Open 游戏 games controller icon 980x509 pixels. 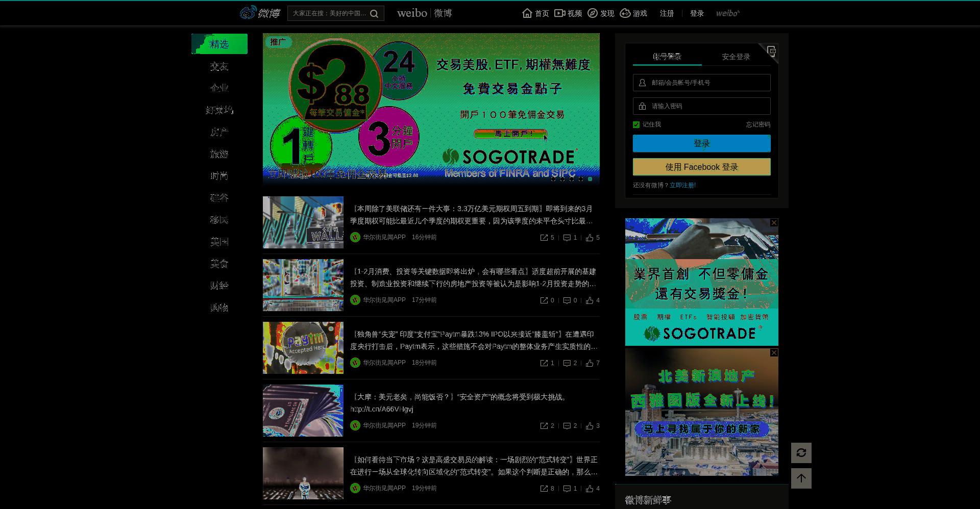click(625, 13)
